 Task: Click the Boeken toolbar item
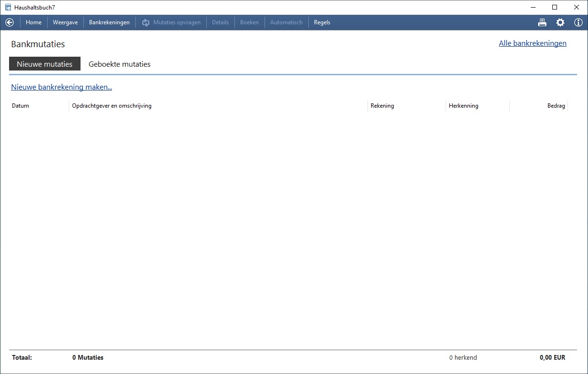[249, 22]
